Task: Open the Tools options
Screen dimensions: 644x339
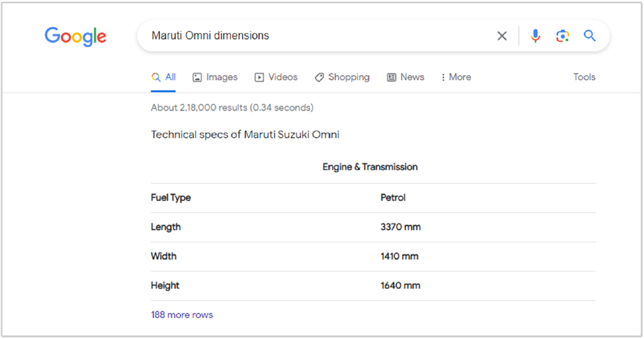Action: coord(584,77)
